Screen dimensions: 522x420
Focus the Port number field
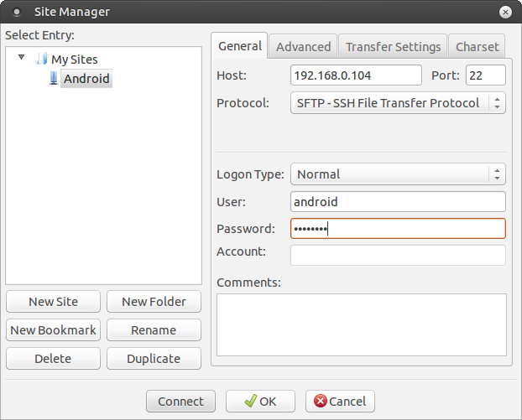point(485,75)
